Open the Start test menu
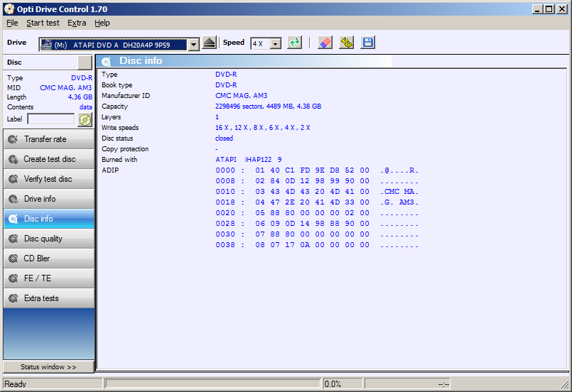 coord(43,23)
